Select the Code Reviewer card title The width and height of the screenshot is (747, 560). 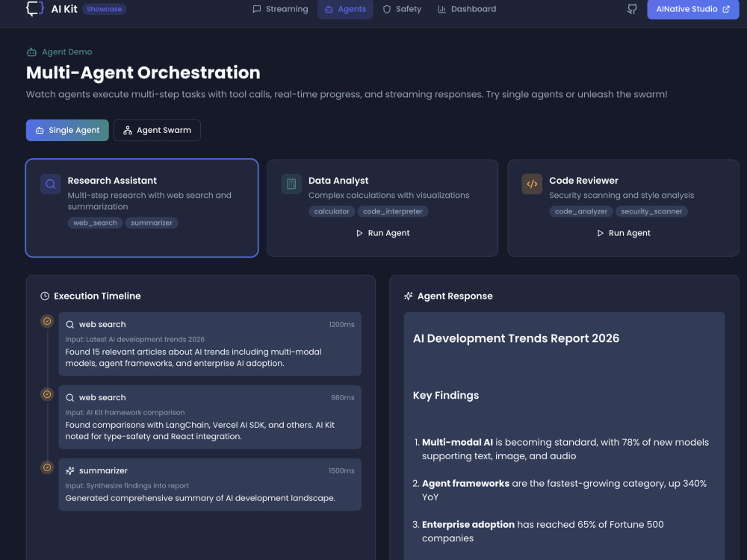tap(583, 181)
